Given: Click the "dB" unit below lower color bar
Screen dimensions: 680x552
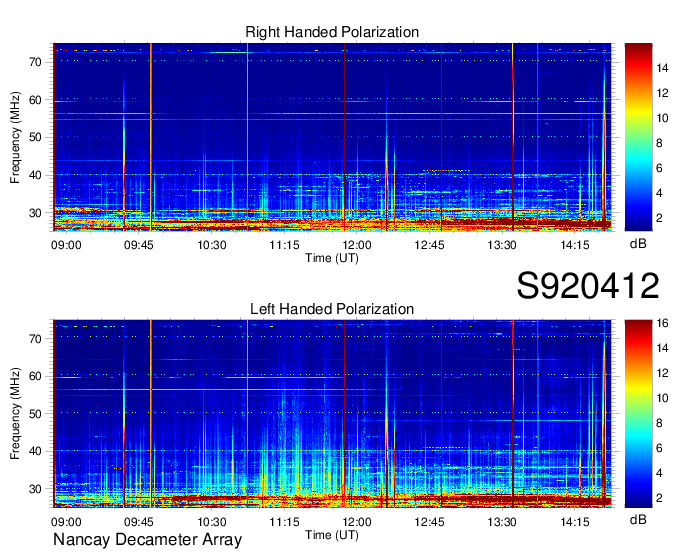Looking at the screenshot, I should (638, 519).
